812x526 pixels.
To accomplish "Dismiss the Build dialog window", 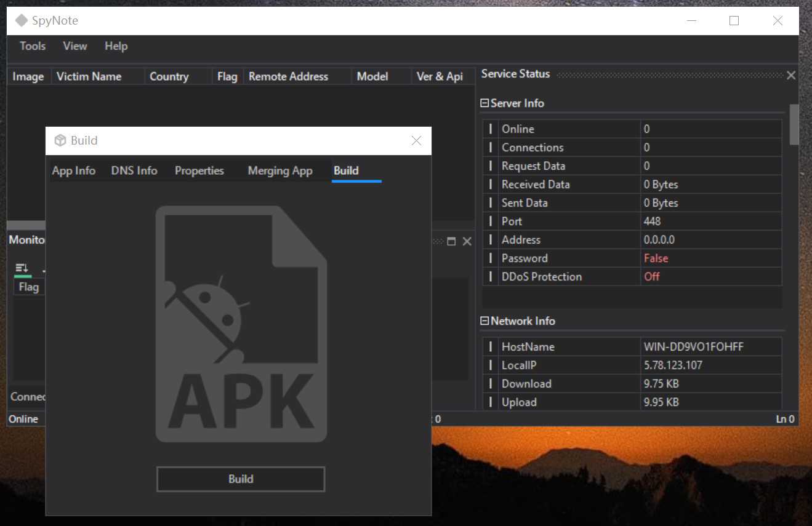I will point(416,140).
